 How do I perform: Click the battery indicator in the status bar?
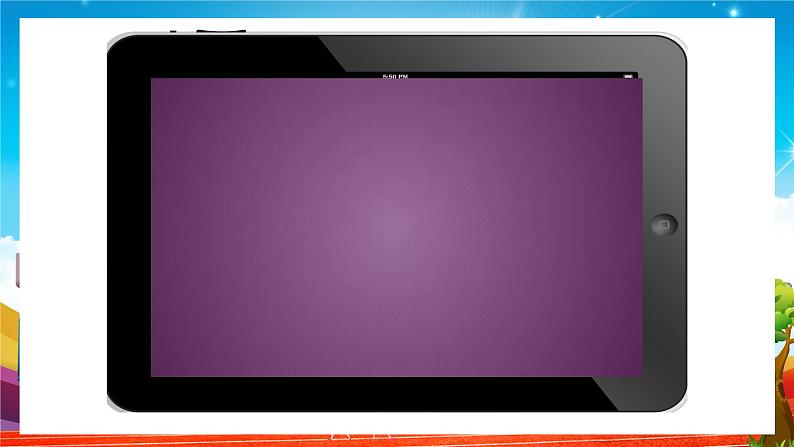point(628,76)
